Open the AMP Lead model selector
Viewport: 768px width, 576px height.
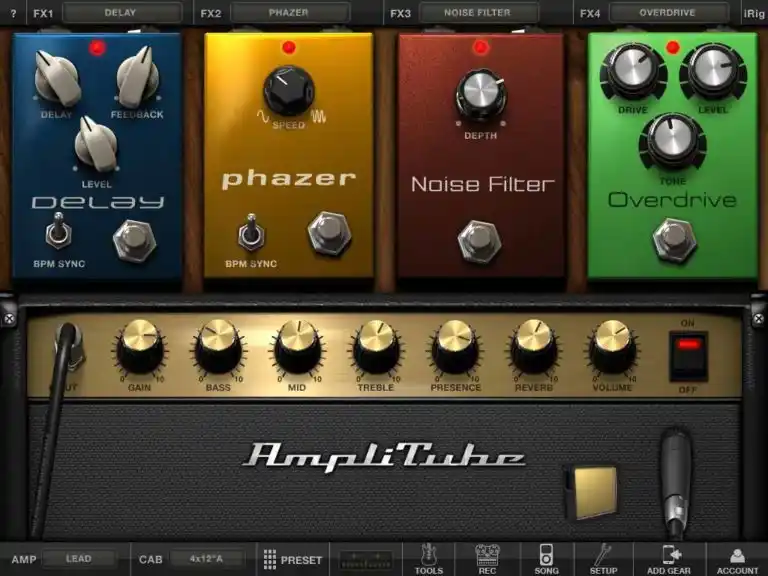(79, 559)
